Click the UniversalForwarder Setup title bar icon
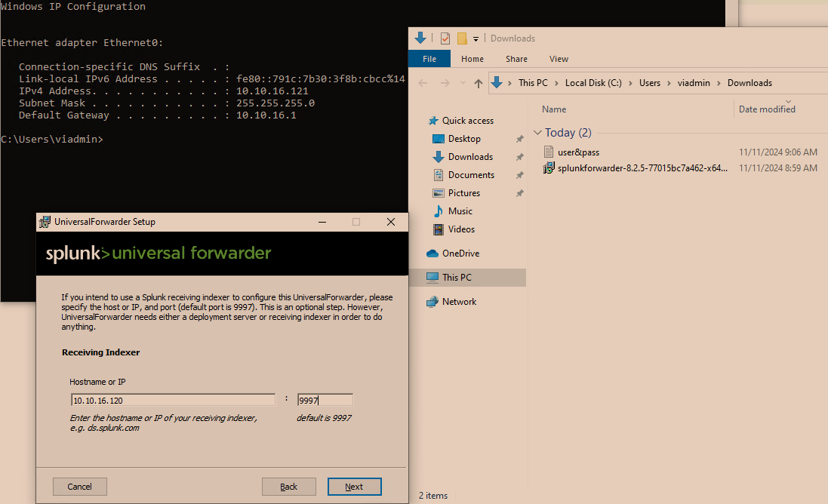Screen dimensions: 828x504 [45, 222]
